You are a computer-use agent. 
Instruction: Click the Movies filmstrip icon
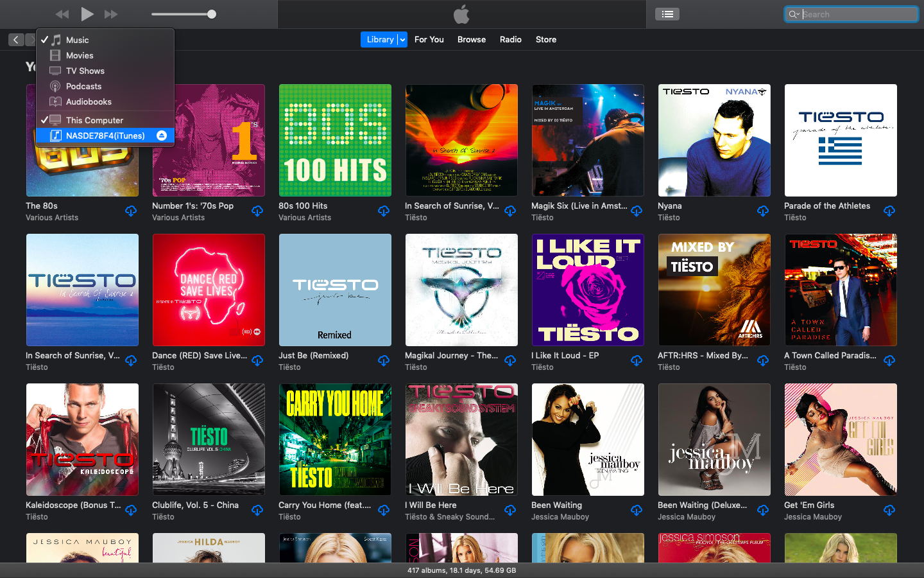(56, 55)
